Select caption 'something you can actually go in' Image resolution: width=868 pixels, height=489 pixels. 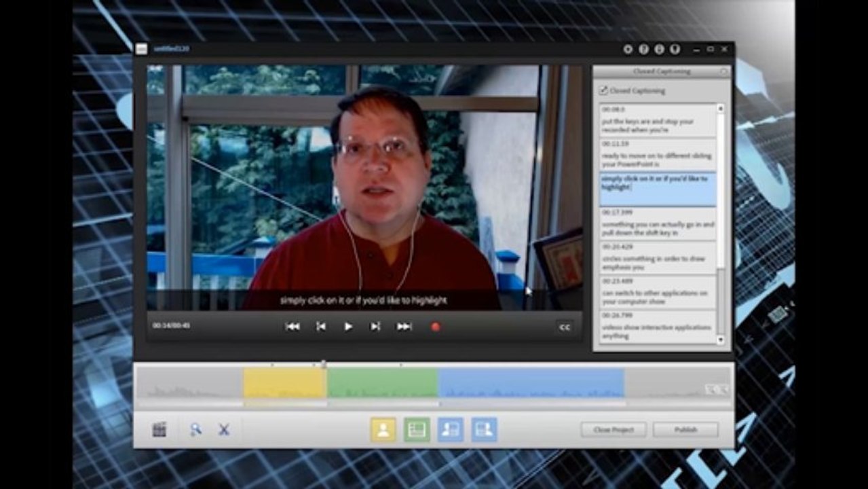pos(658,224)
